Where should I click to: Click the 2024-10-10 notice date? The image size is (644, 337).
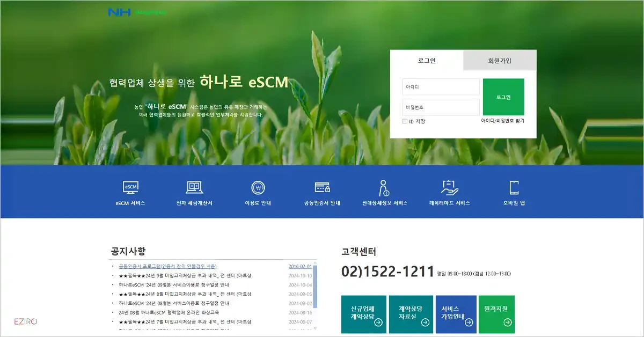click(300, 275)
